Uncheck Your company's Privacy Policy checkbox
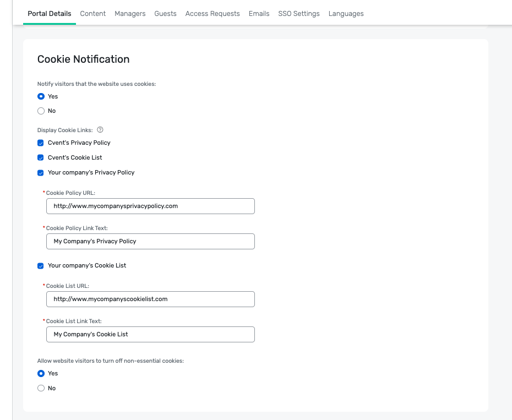 (41, 173)
